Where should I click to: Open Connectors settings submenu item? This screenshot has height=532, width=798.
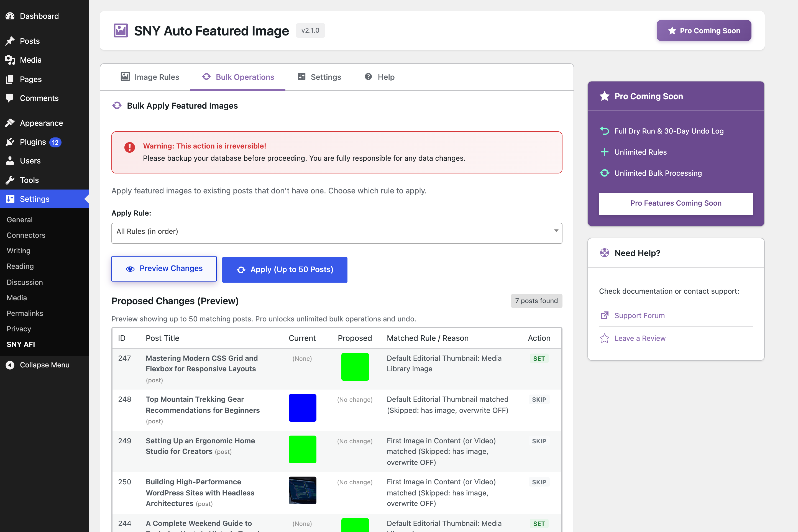[x=26, y=235]
